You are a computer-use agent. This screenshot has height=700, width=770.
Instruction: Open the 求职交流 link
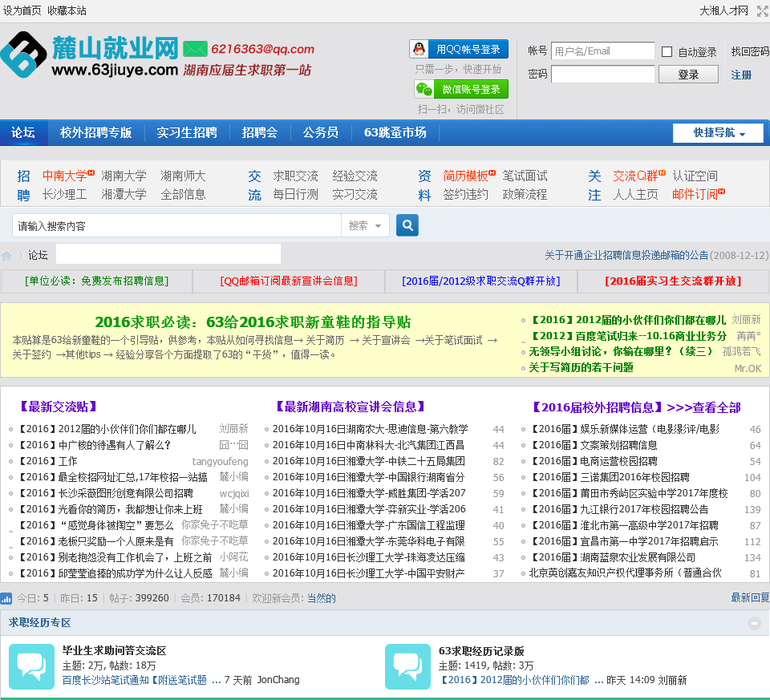click(x=296, y=176)
